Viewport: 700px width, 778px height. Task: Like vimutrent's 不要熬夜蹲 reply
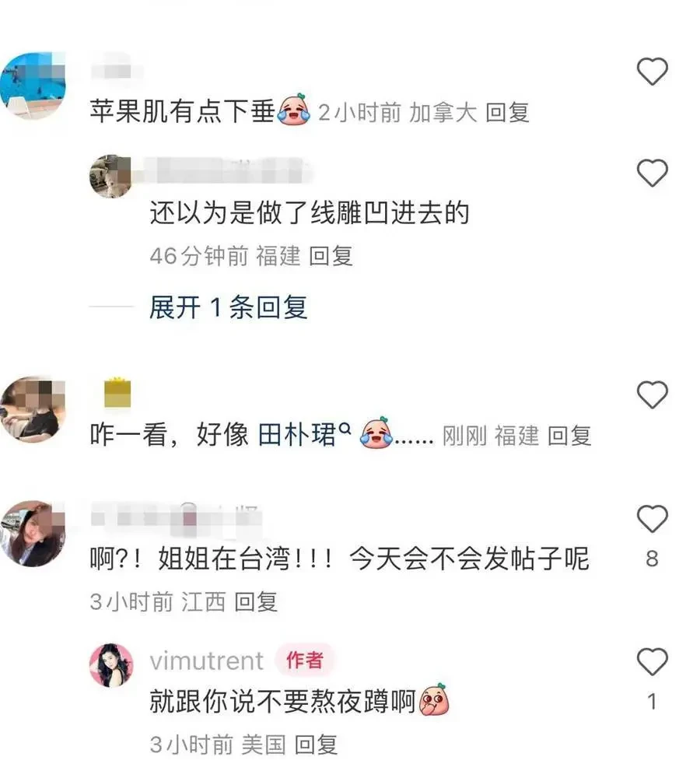pyautogui.click(x=652, y=661)
